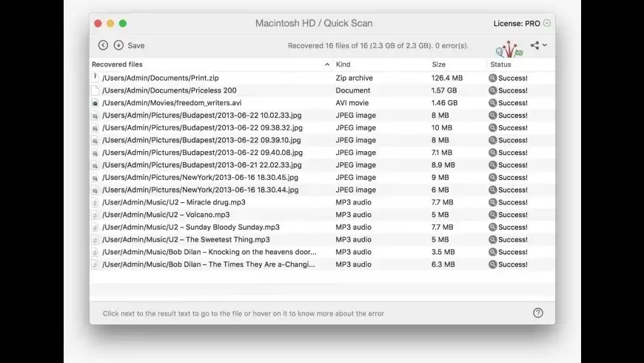
Task: Click magnifier icon for 2013-06-22 09.40.08.jpg
Action: (493, 153)
